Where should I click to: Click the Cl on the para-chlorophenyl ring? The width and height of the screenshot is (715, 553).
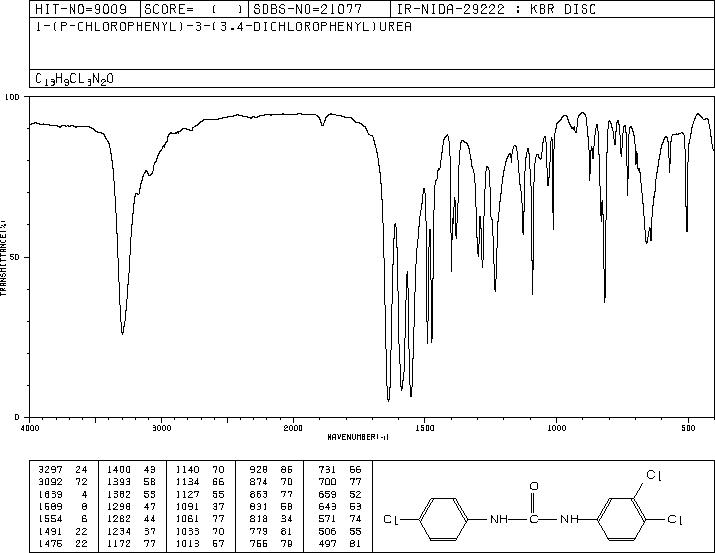click(x=391, y=519)
